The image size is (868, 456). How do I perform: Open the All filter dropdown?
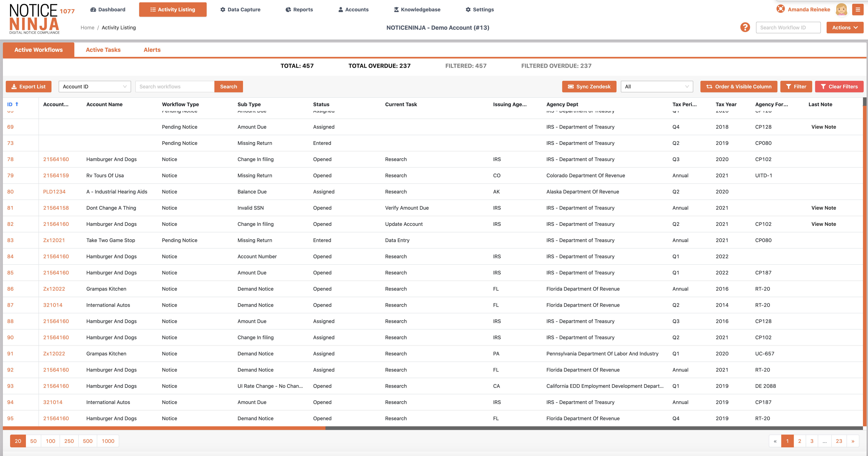[x=657, y=87]
